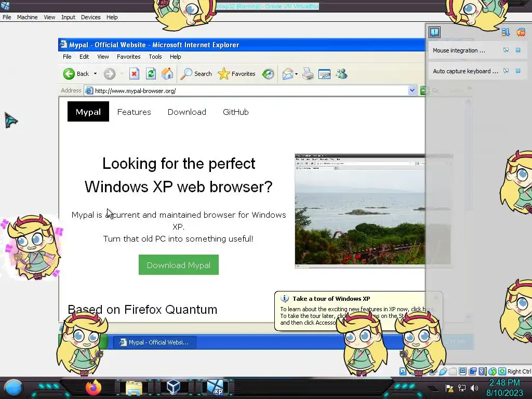Open the Search toolbar button
Image resolution: width=532 pixels, height=399 pixels.
[196, 74]
